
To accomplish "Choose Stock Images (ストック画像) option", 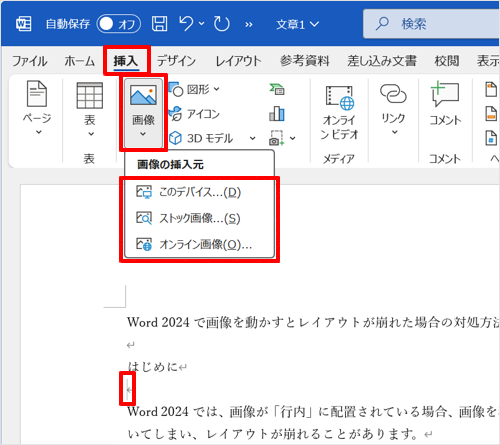I will (x=199, y=218).
